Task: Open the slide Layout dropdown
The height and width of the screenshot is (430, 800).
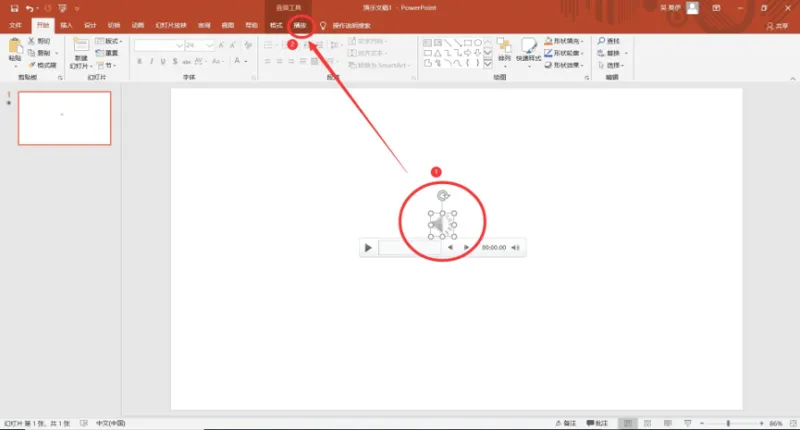Action: (109, 41)
